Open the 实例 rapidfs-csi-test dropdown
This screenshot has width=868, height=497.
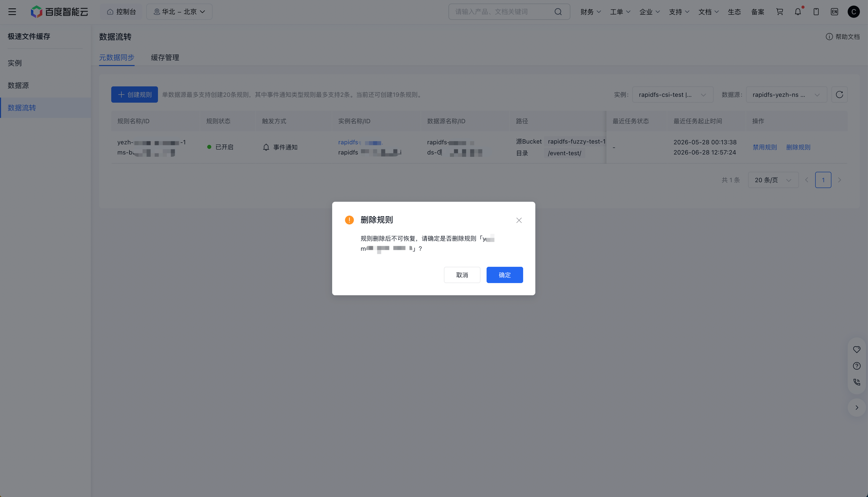[672, 95]
